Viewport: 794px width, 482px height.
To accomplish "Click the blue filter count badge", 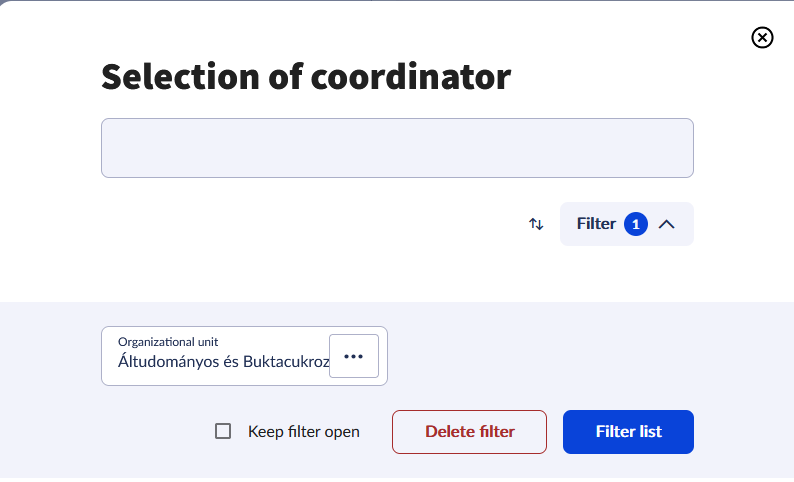I will click(x=636, y=224).
